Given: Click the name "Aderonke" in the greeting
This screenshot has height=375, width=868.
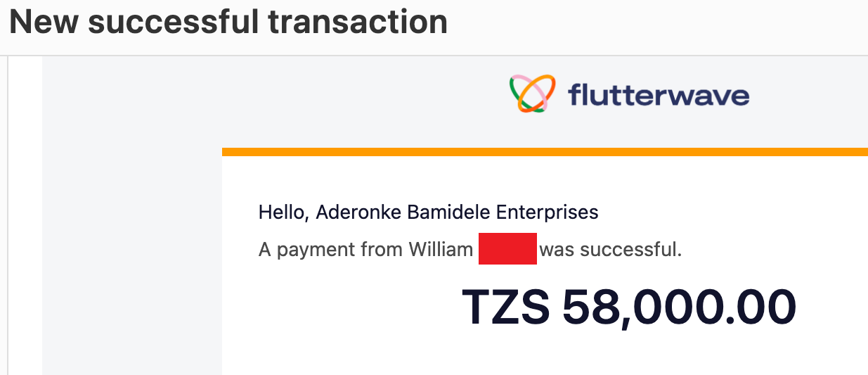Looking at the screenshot, I should click(358, 212).
